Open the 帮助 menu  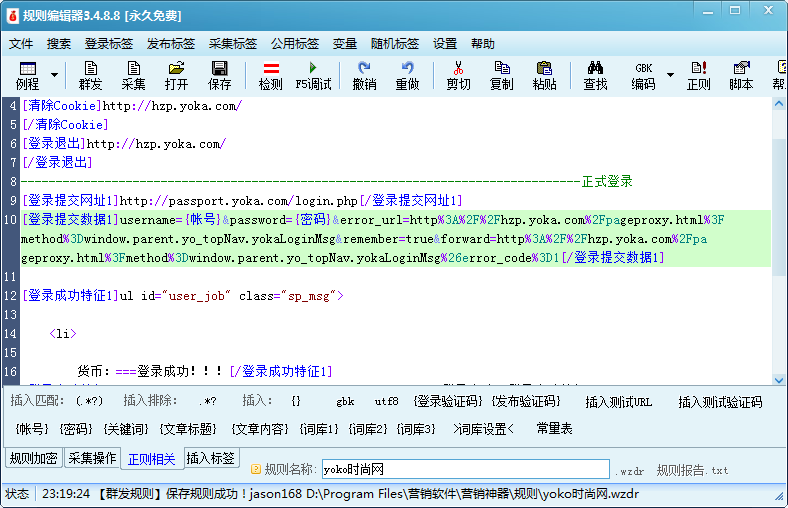[x=482, y=44]
